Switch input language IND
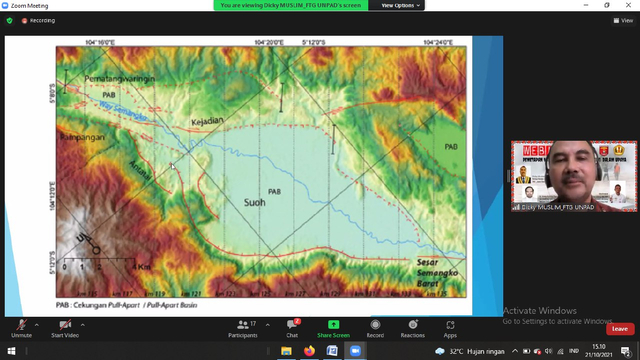 pyautogui.click(x=574, y=351)
